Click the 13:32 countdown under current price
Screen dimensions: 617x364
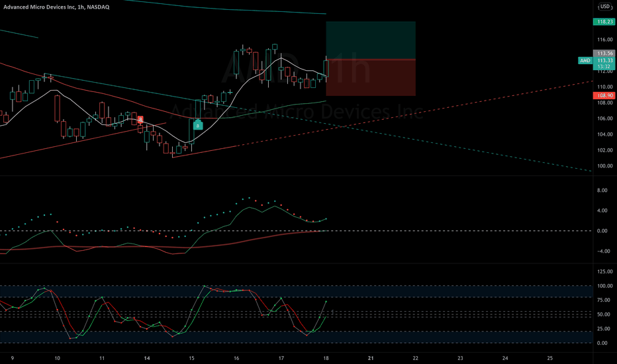[604, 66]
